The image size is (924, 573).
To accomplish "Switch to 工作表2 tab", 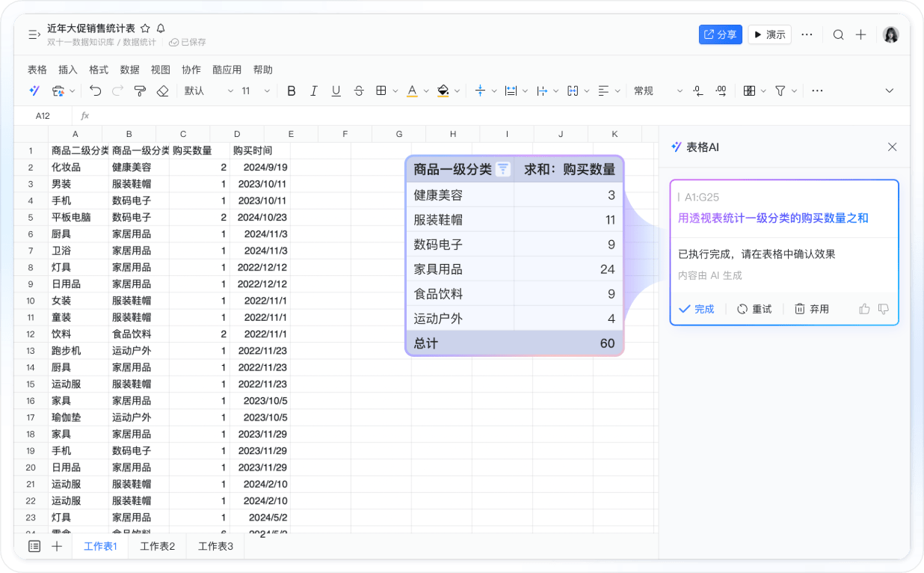I will pyautogui.click(x=158, y=546).
